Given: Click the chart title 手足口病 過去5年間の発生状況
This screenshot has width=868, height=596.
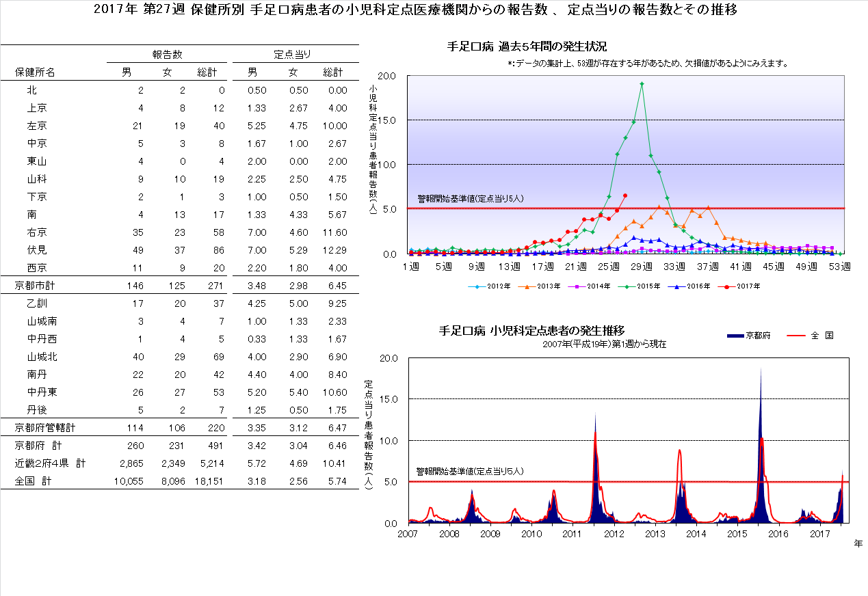Looking at the screenshot, I should 527,46.
